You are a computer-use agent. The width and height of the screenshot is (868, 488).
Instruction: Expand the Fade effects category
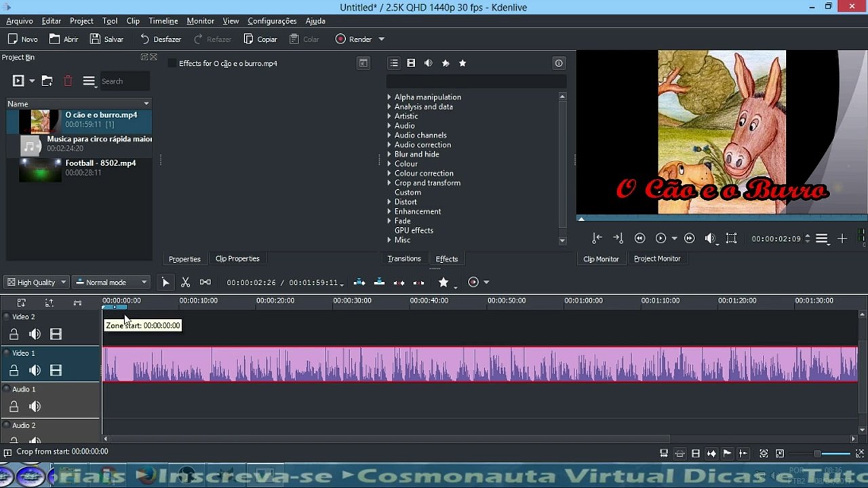(389, 220)
